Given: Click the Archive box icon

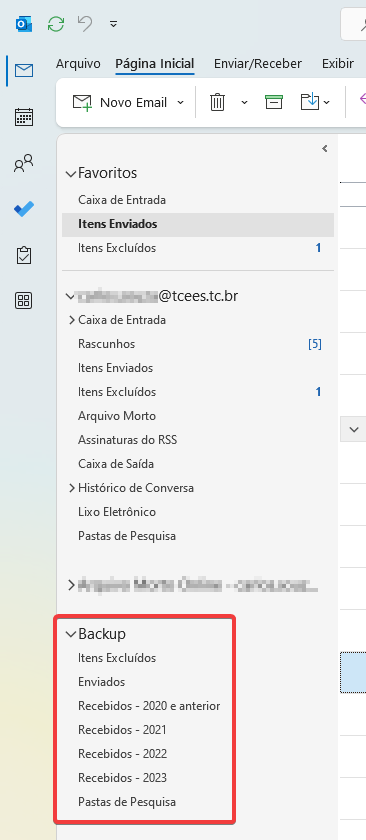Looking at the screenshot, I should coord(274,102).
